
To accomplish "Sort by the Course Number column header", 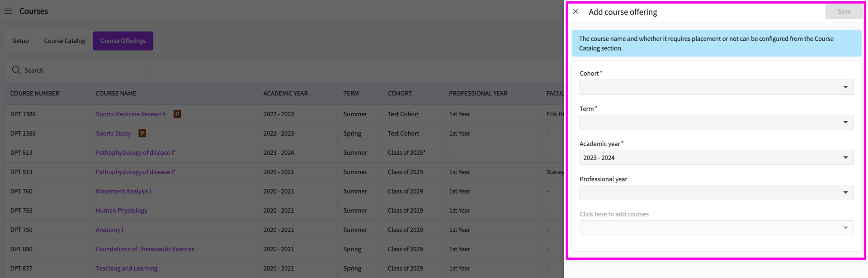I will coord(35,94).
